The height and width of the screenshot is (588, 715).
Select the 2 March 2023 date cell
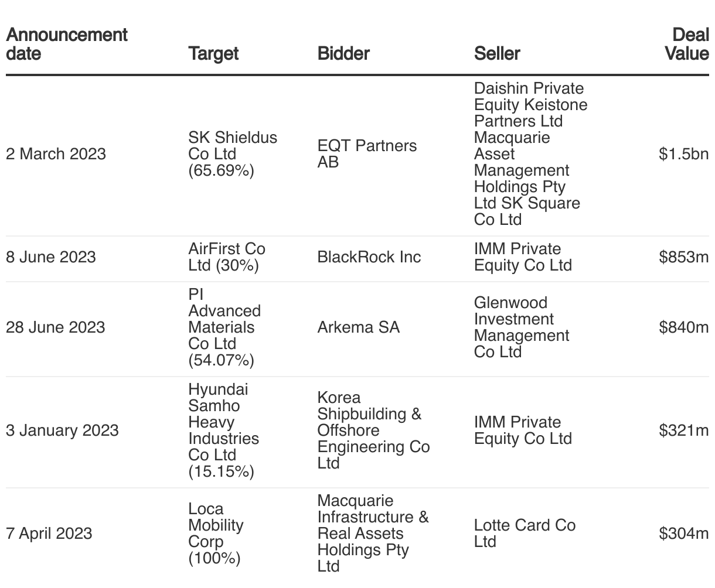56,154
